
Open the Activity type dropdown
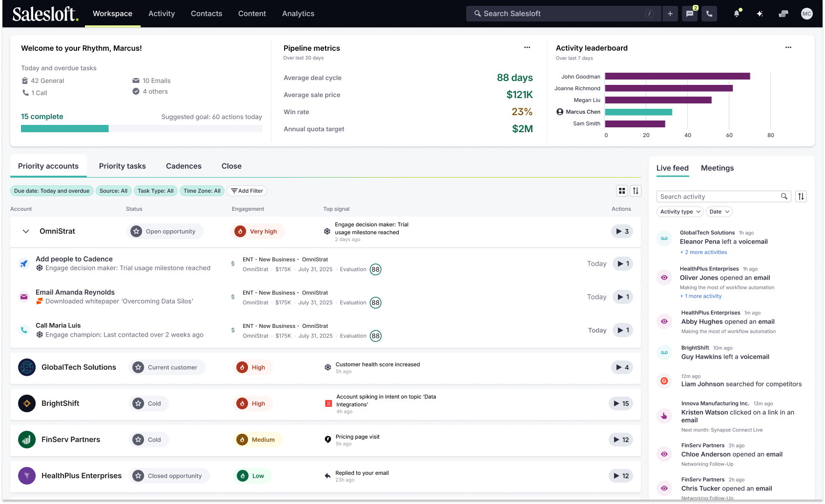click(680, 212)
